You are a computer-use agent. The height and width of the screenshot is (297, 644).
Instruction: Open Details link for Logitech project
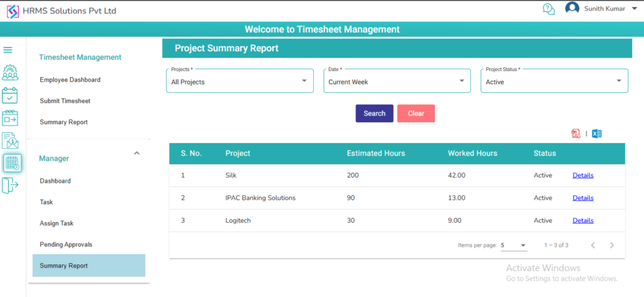(x=583, y=220)
